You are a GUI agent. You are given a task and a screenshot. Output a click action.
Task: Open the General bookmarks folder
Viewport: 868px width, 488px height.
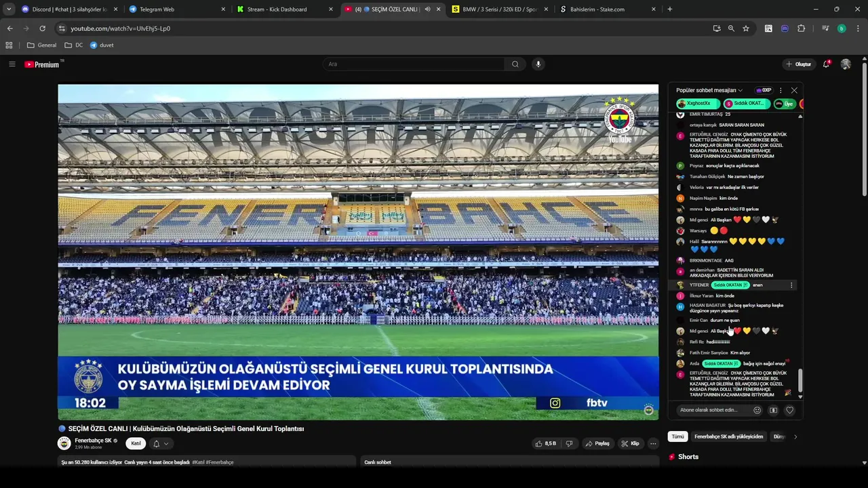pyautogui.click(x=41, y=45)
